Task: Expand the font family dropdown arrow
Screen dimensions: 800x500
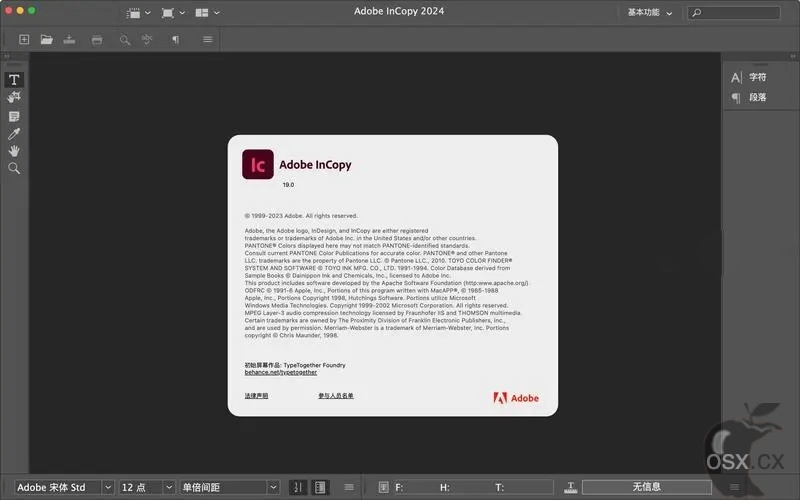Action: pyautogui.click(x=108, y=487)
